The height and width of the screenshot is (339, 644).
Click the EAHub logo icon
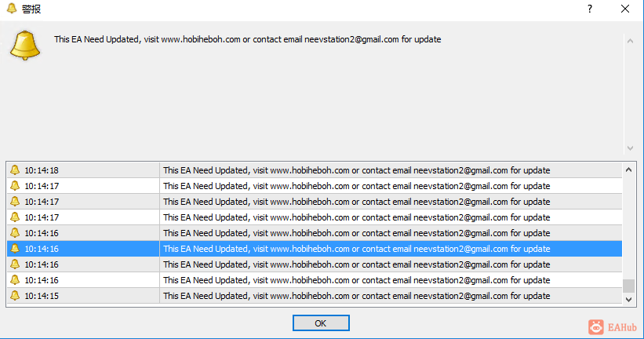click(596, 326)
